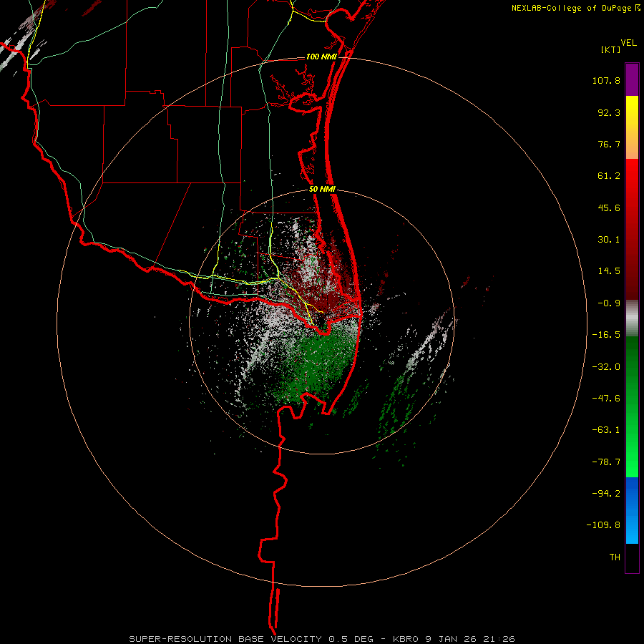Click the 14.5 velocity scale value
The width and height of the screenshot is (644, 644).
(x=609, y=271)
